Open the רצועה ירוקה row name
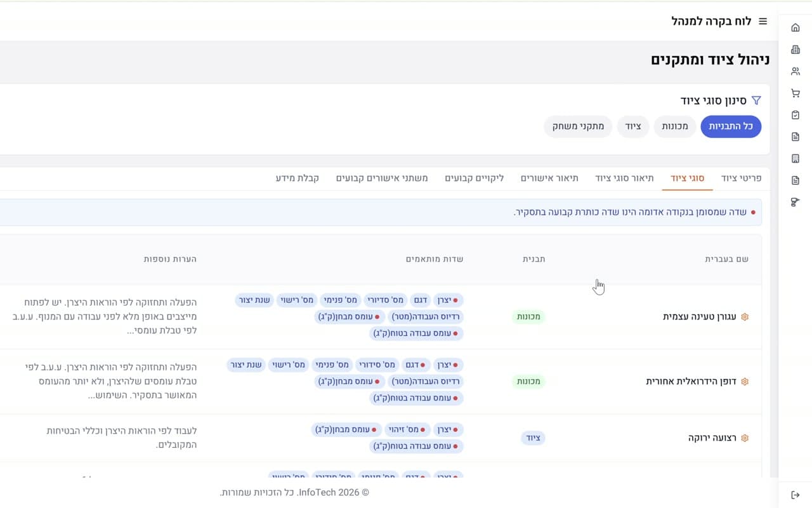 [712, 438]
